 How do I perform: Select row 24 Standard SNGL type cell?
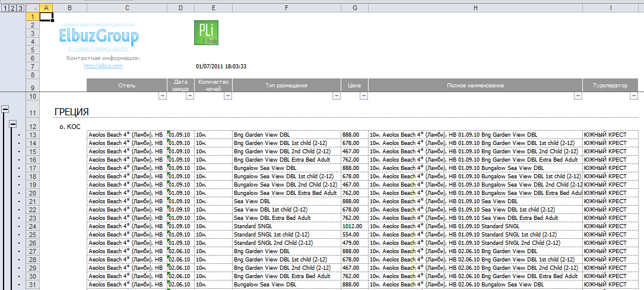tap(287, 226)
